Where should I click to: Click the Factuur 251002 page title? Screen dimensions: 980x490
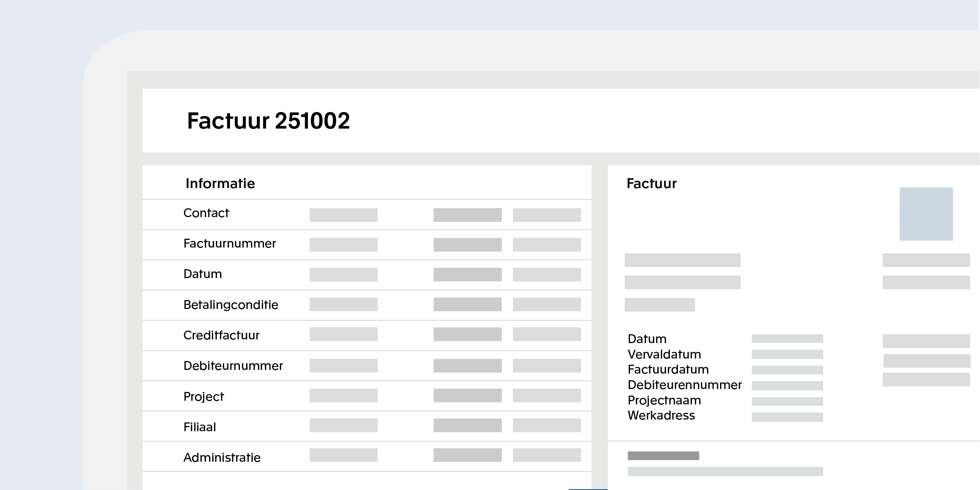268,121
